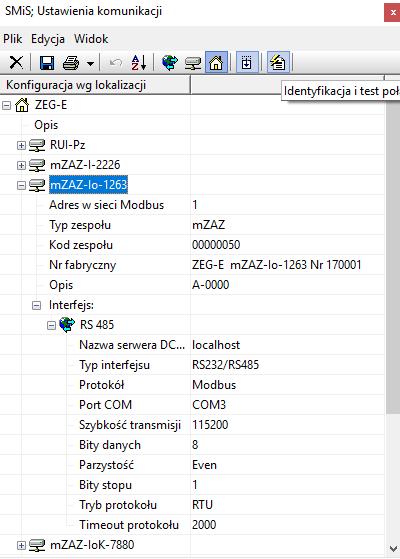Click the delete X toolbar icon
The width and height of the screenshot is (400, 559).
click(16, 63)
